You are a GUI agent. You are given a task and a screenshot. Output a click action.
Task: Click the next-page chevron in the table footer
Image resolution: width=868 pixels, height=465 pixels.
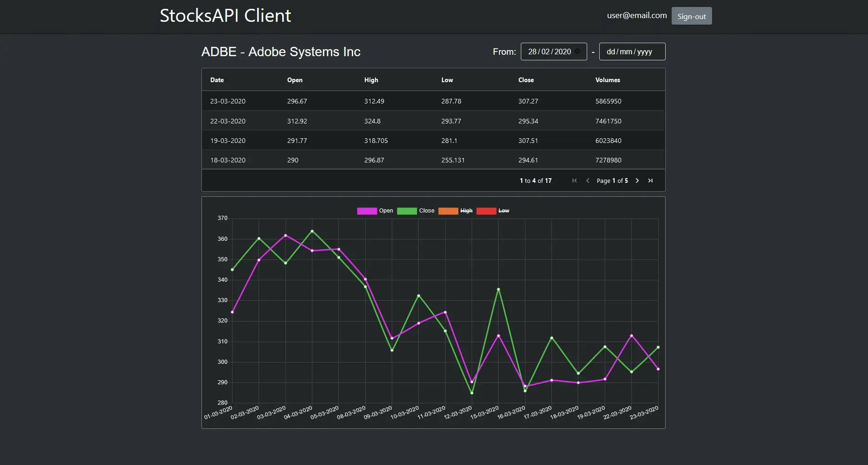pyautogui.click(x=637, y=181)
